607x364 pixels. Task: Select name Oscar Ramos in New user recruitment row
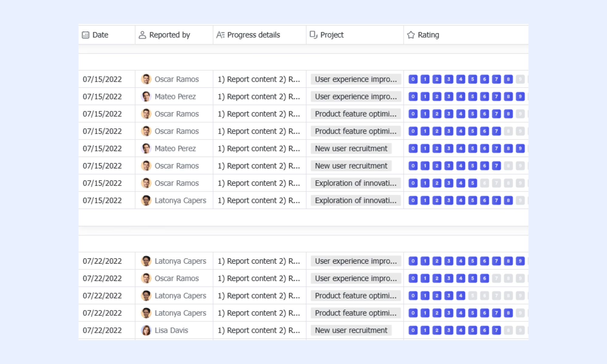pyautogui.click(x=177, y=166)
